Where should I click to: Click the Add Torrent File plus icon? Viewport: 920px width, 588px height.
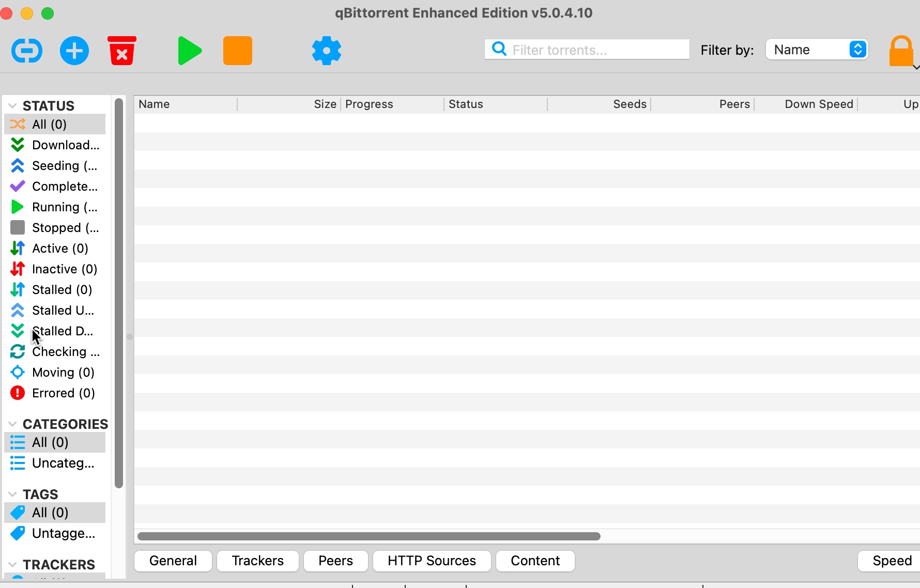(74, 51)
